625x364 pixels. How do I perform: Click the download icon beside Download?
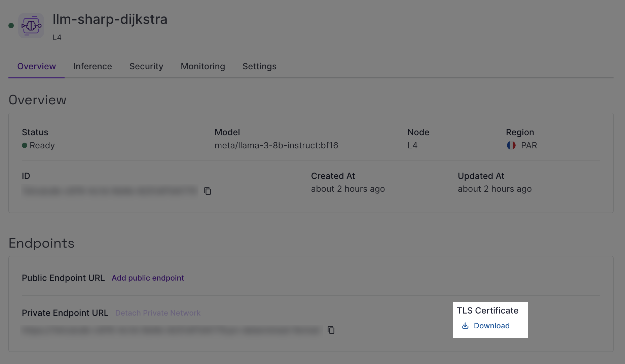point(465,326)
